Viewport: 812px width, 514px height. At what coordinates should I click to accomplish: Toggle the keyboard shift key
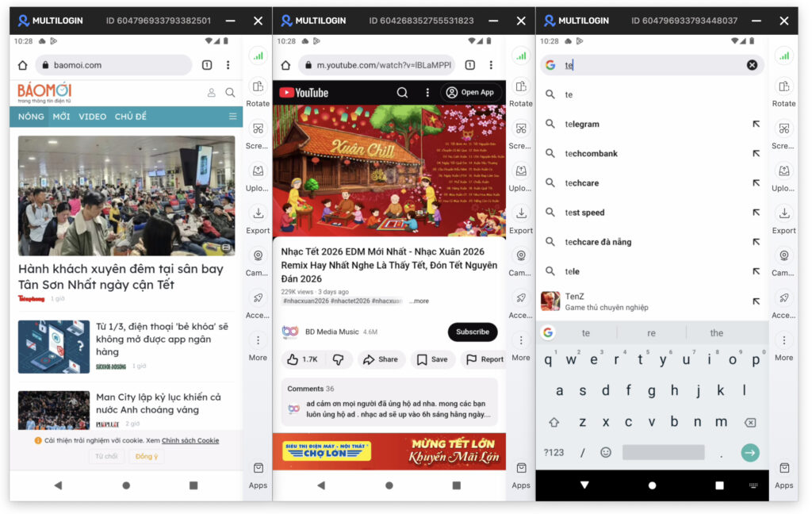[x=554, y=422]
